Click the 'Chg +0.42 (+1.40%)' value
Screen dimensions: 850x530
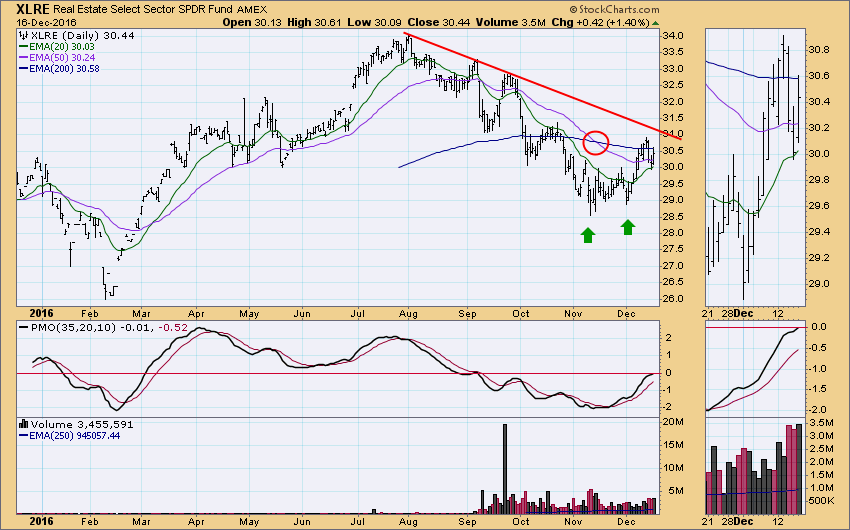click(600, 23)
